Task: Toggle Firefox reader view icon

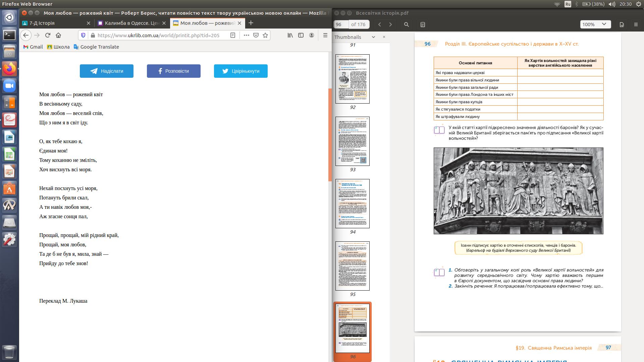Action: (233, 35)
